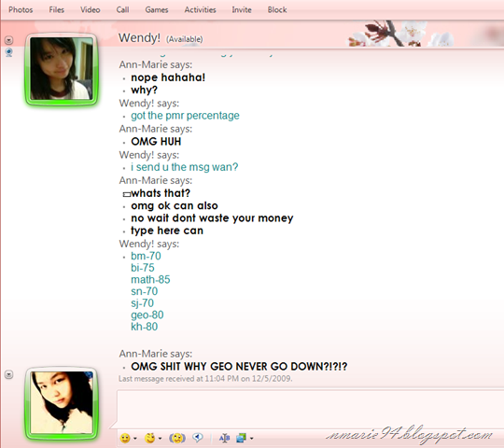The height and width of the screenshot is (448, 504).
Task: Send a nudge with the shaking face icon
Action: point(177,438)
